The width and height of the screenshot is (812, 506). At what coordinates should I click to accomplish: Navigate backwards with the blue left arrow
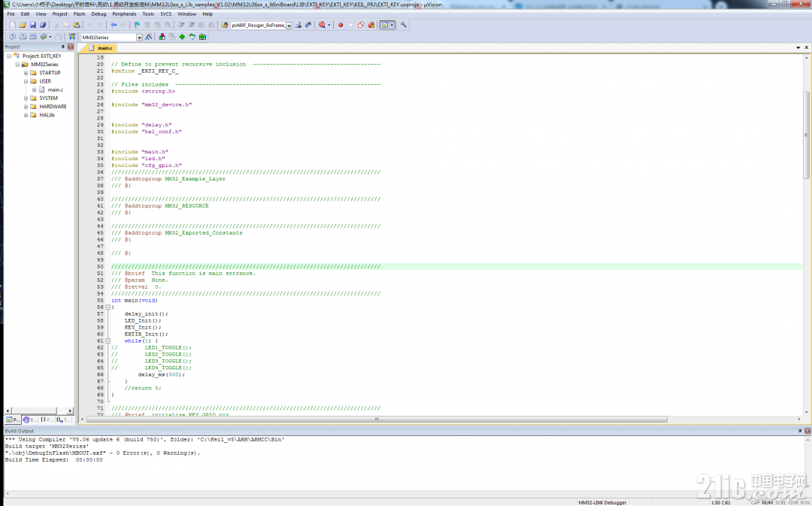pos(114,25)
